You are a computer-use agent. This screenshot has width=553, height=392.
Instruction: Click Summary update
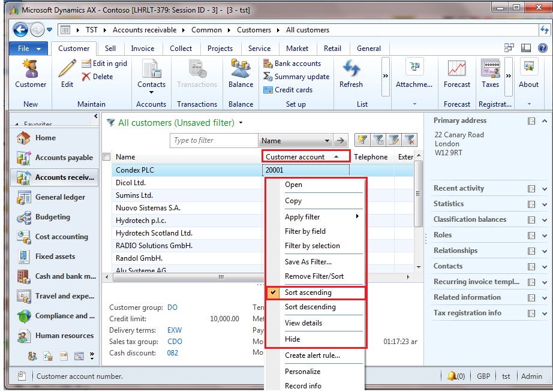click(296, 77)
